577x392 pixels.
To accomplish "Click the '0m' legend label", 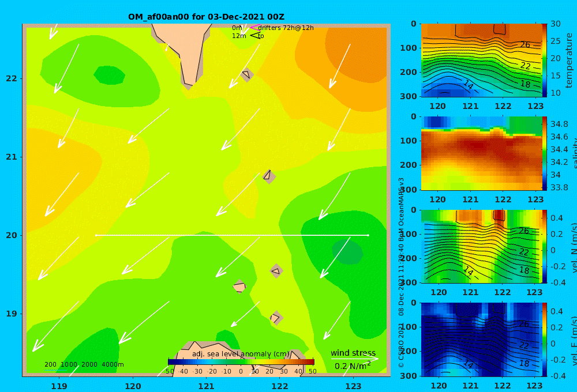I will (237, 28).
